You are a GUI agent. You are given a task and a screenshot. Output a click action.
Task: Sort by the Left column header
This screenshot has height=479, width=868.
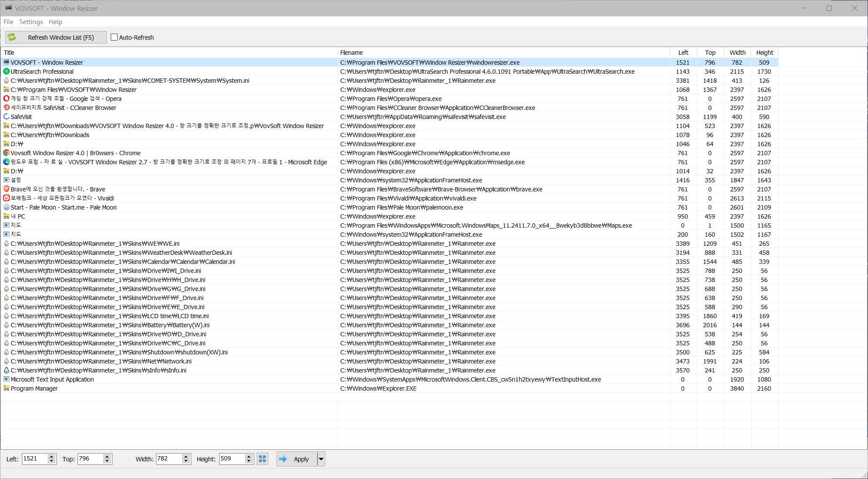tap(683, 53)
